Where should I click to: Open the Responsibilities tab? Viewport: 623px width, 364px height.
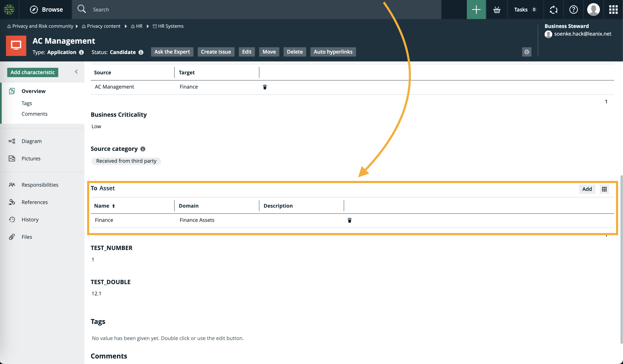click(x=40, y=185)
